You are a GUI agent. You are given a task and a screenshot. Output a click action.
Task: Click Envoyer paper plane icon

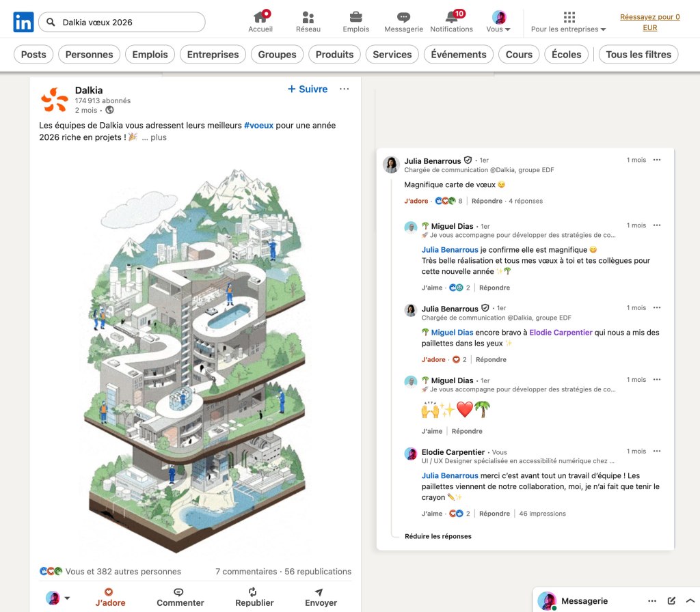(x=319, y=592)
